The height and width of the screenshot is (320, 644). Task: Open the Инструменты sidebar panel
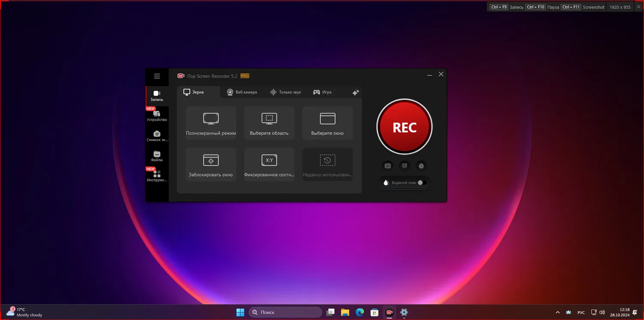[157, 176]
